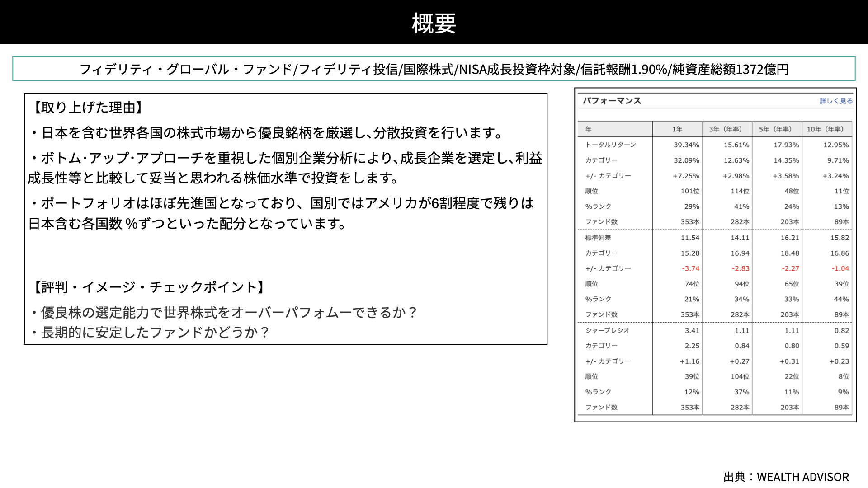Click the 標準偏差 row label
Screen dimensions: 868x488
(x=598, y=238)
